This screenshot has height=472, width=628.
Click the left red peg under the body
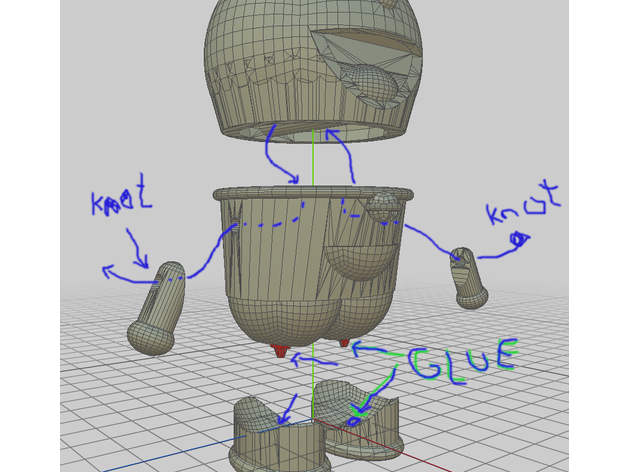[281, 351]
